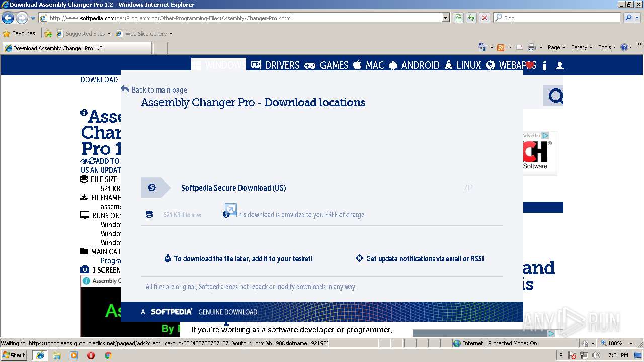Select the Download Assembly Changer Pro 1.2 tab
The width and height of the screenshot is (644, 362).
click(x=77, y=48)
